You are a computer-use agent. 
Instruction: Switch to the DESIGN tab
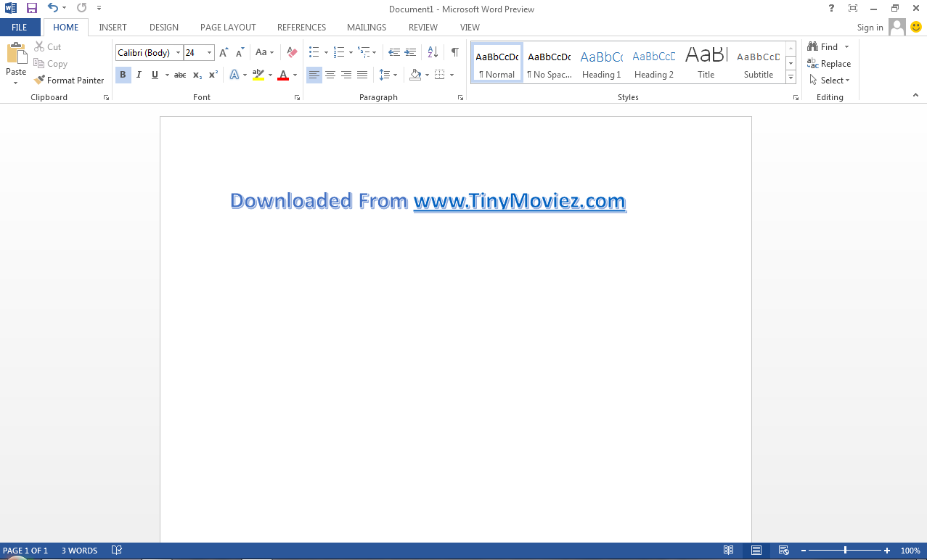tap(164, 28)
